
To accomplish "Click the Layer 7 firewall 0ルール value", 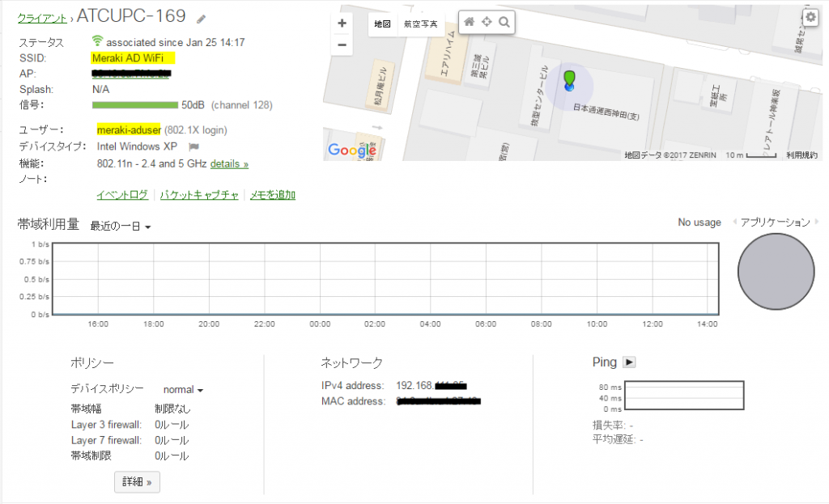I will [x=172, y=441].
